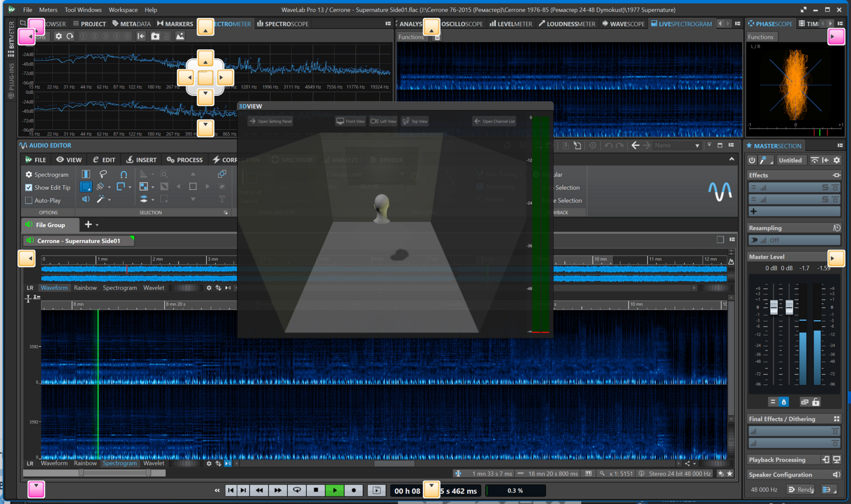The height and width of the screenshot is (504, 851).
Task: Skip to start of file
Action: 230,490
